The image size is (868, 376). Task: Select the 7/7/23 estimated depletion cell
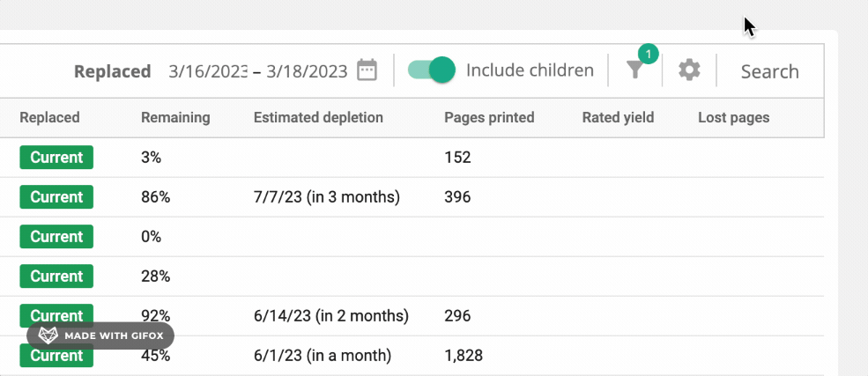click(326, 197)
